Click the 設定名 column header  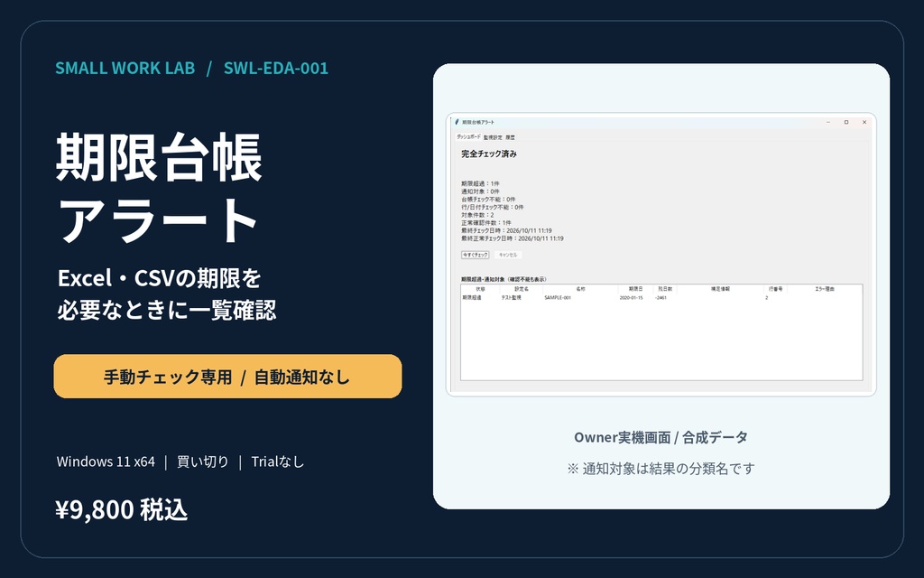[x=522, y=289]
